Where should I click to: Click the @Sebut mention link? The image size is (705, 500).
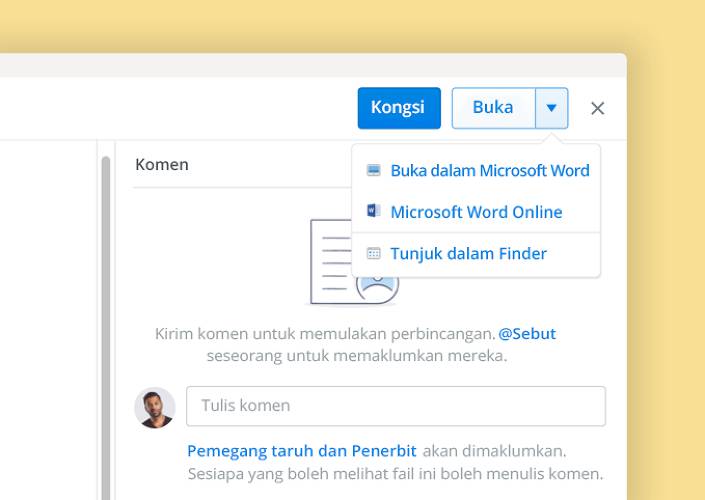point(527,334)
